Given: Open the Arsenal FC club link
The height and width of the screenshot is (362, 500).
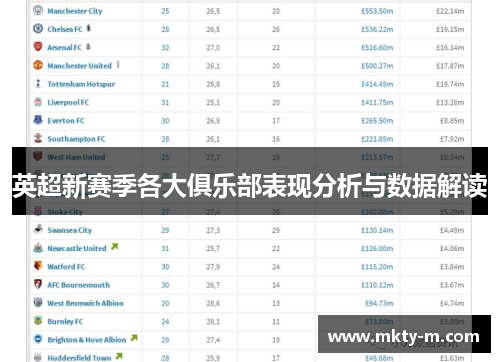Looking at the screenshot, I should coord(64,48).
